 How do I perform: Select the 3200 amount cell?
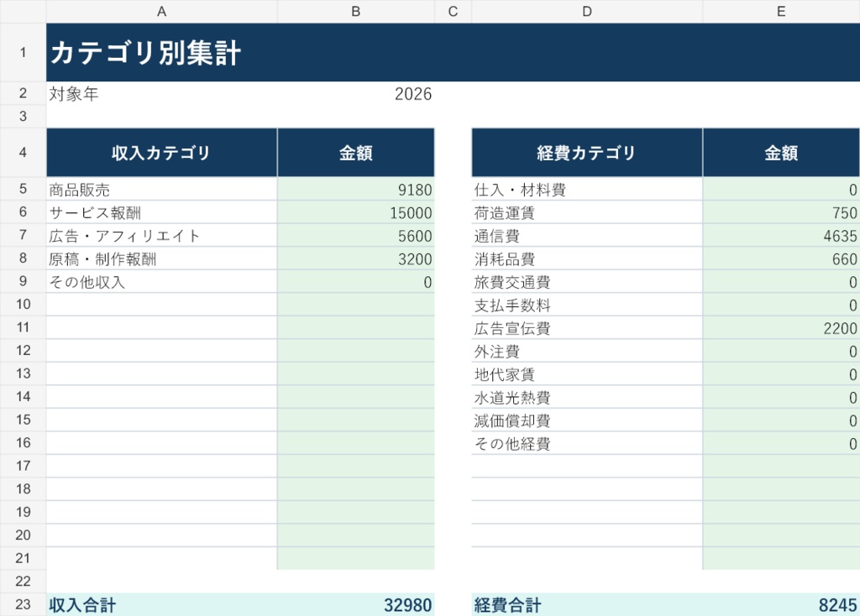point(356,258)
